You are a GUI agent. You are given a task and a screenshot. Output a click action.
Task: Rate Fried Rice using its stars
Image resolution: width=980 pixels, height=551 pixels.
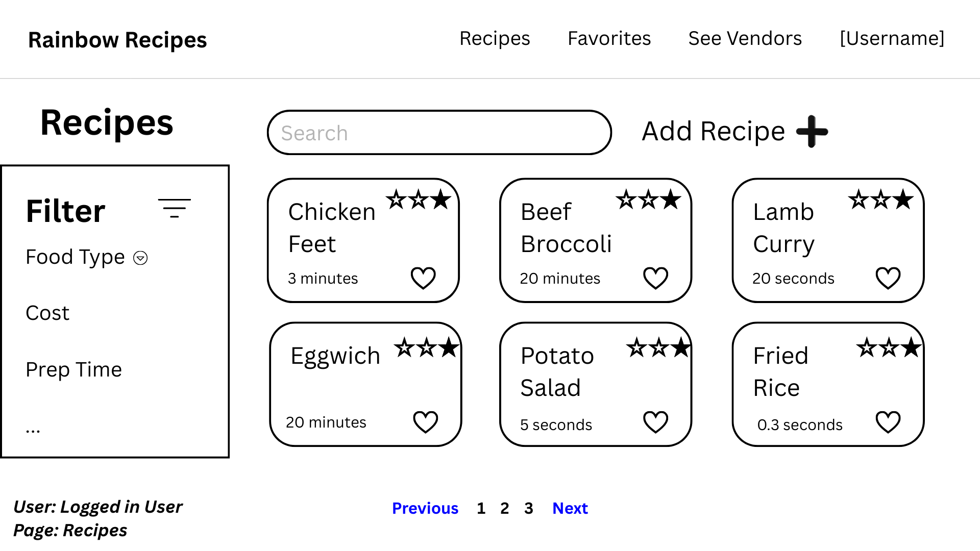889,348
